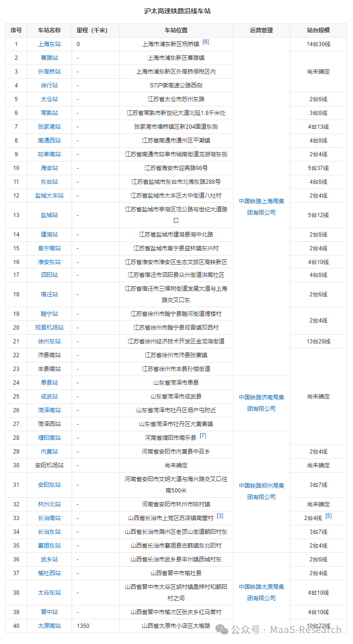353x644 pixels.
Task: Select the 13台28线 platform cell
Action: point(318,341)
